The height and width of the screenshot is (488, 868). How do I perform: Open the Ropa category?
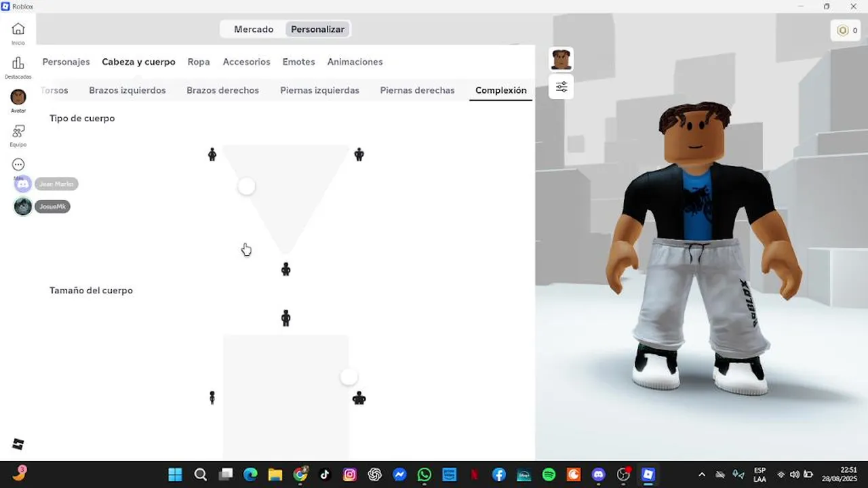(x=199, y=62)
